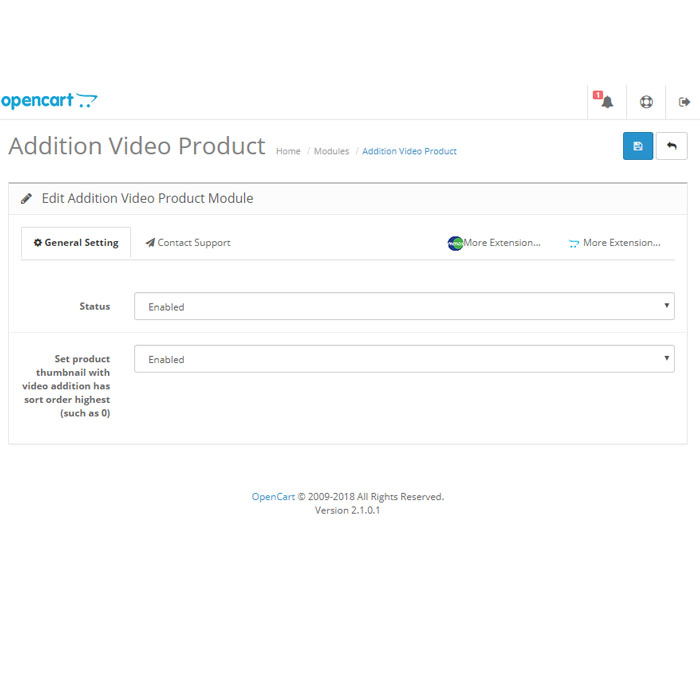Click the Edit Addition Video Product Module heading
This screenshot has height=700, width=700.
[147, 198]
